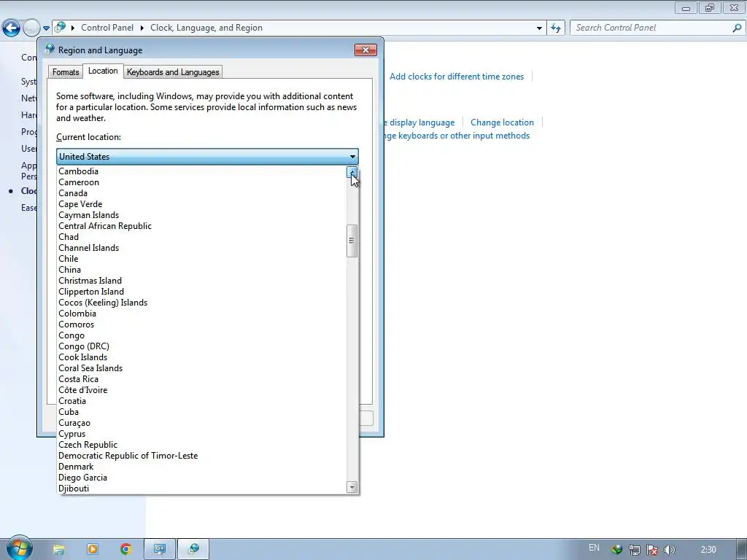Image resolution: width=747 pixels, height=560 pixels.
Task: Click the refresh button beside address bar
Action: [556, 28]
